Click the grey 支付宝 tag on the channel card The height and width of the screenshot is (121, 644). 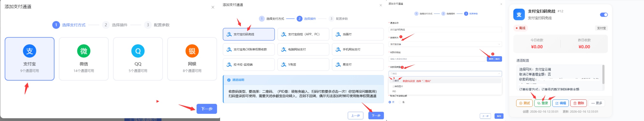click(601, 28)
